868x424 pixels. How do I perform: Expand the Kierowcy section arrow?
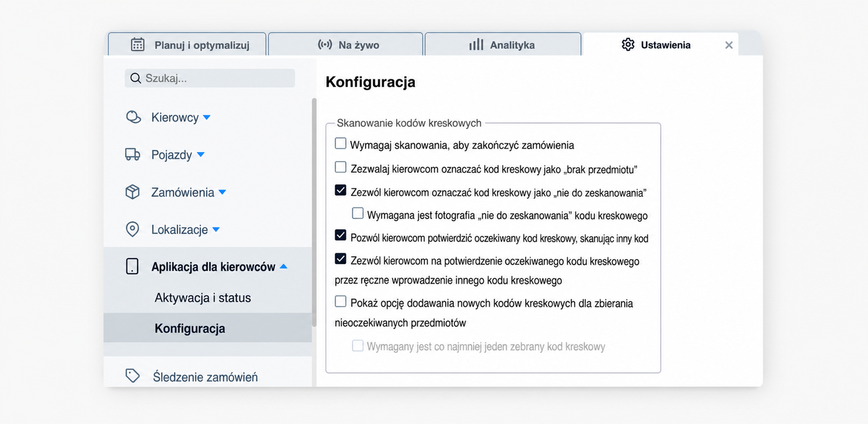coord(207,117)
